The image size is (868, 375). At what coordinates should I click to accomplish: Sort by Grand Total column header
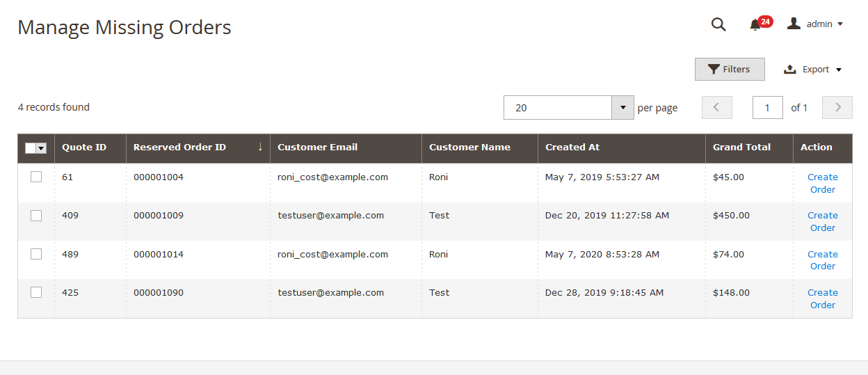pos(741,147)
